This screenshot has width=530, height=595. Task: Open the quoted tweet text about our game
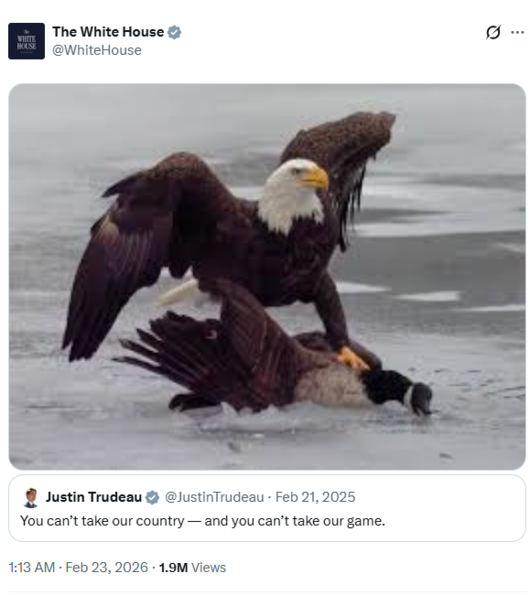pyautogui.click(x=203, y=521)
